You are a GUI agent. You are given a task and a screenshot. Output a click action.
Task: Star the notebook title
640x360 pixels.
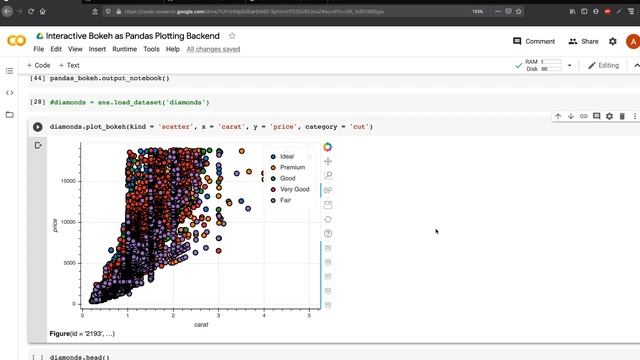pyautogui.click(x=232, y=36)
